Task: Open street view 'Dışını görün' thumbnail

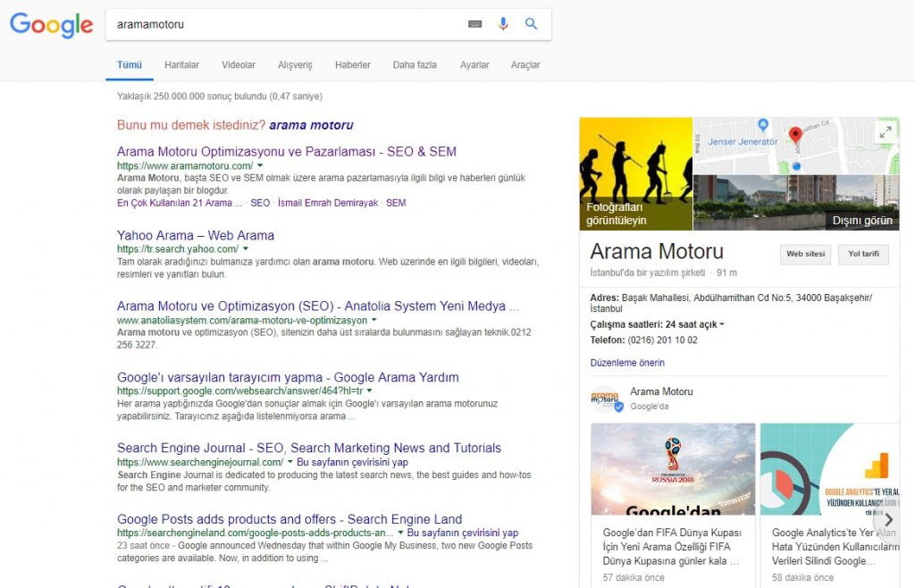Action: (x=796, y=203)
